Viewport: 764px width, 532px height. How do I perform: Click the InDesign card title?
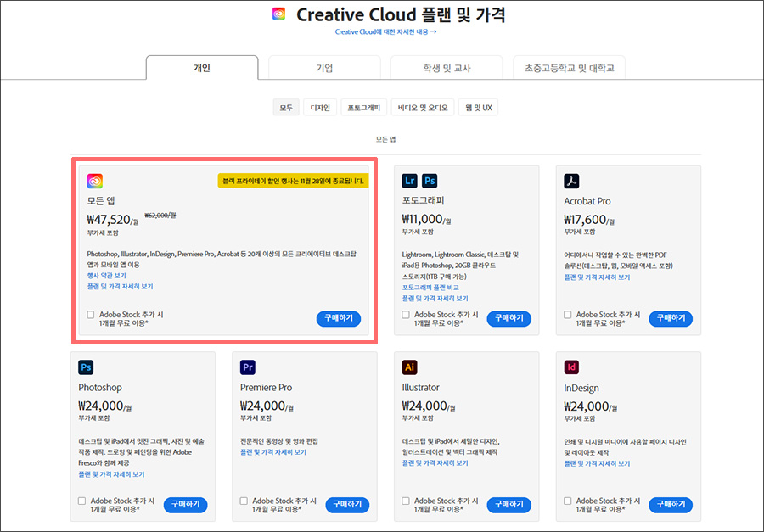point(581,388)
